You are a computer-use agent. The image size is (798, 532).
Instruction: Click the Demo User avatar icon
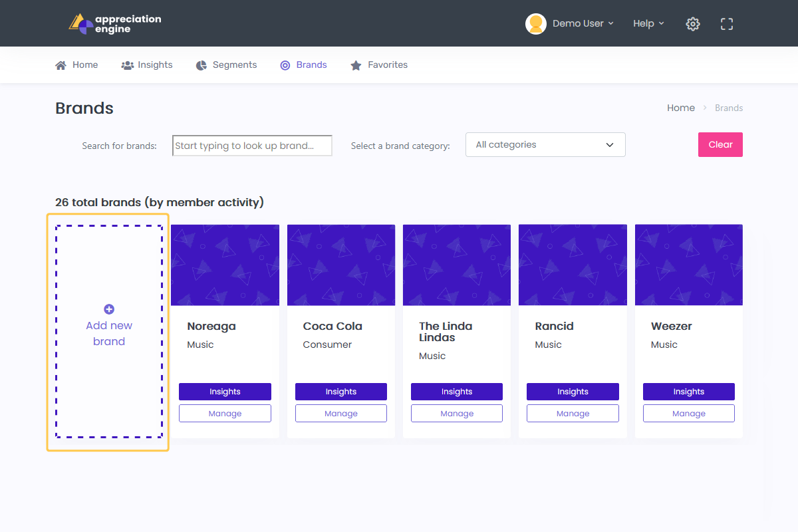[x=536, y=23]
